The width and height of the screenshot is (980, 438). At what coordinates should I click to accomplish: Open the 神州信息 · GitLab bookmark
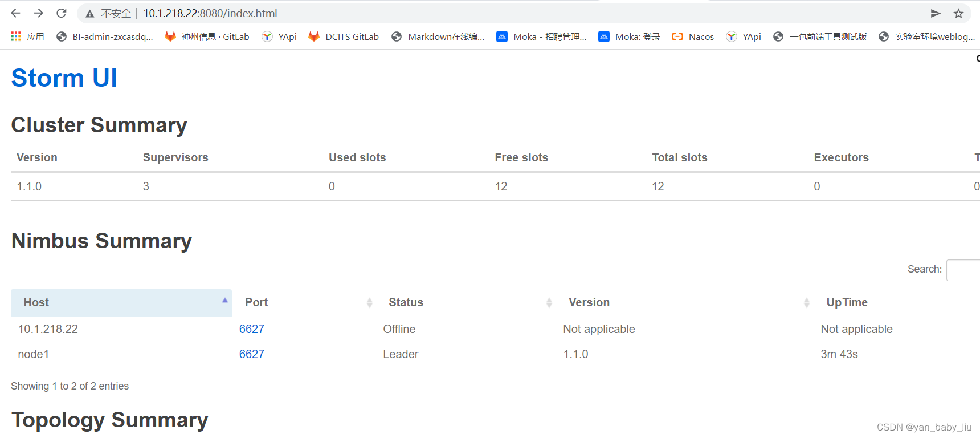(207, 36)
